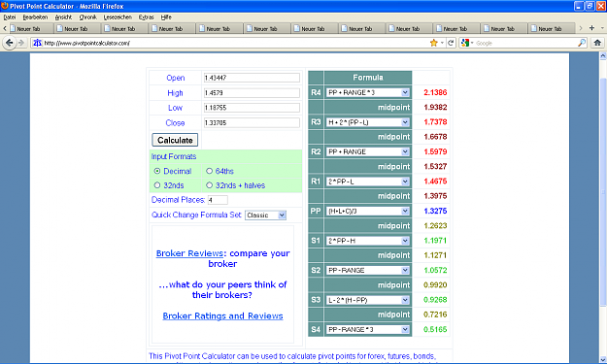Follow Broker Ratings and Reviews link
Screen dimensions: 607x364
coord(222,316)
